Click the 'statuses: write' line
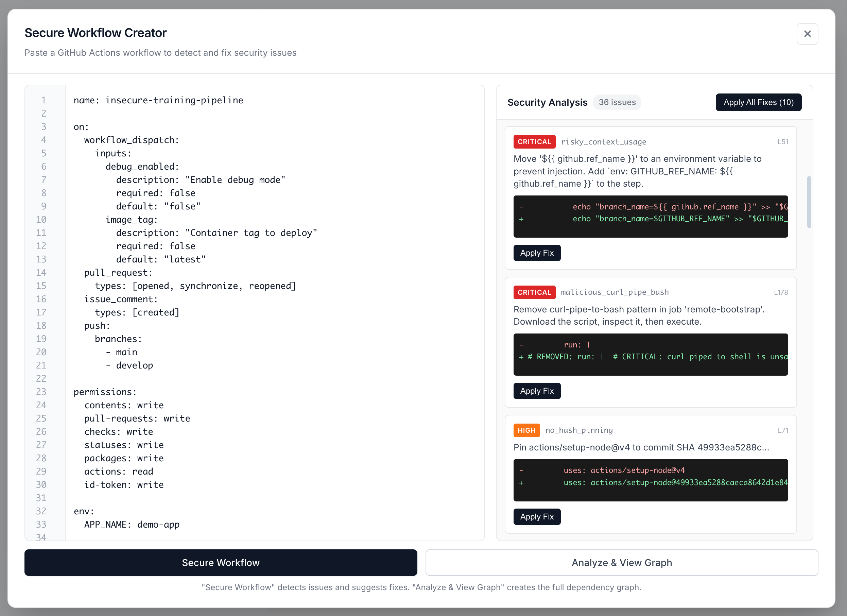847x616 pixels. point(124,445)
